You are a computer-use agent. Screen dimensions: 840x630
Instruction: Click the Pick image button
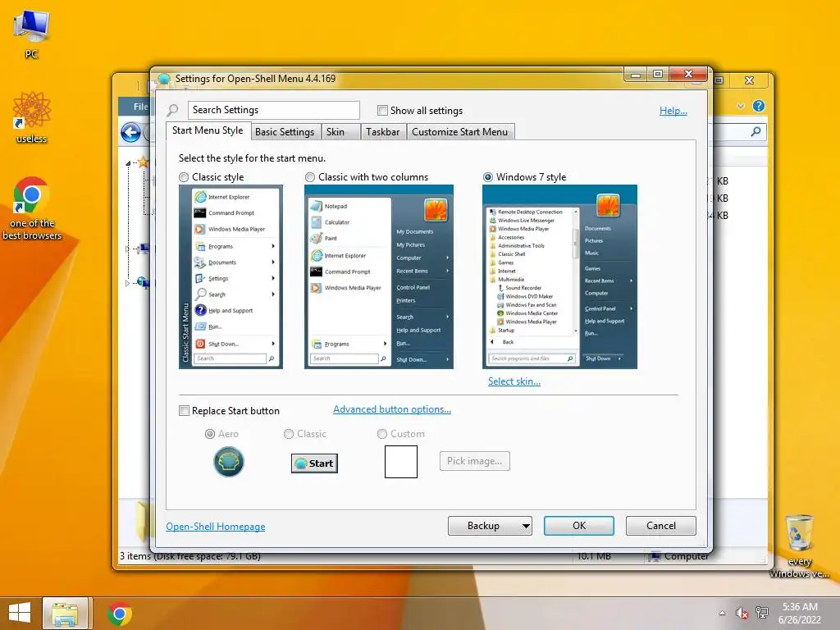pyautogui.click(x=475, y=461)
